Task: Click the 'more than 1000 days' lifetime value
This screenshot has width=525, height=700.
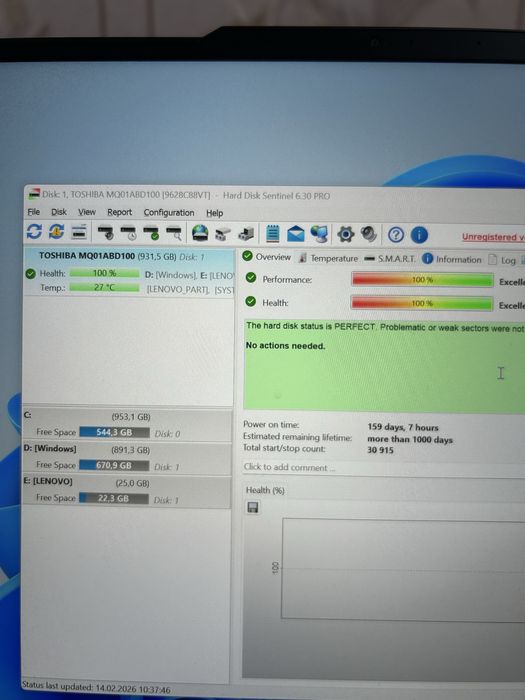Action: pyautogui.click(x=410, y=439)
